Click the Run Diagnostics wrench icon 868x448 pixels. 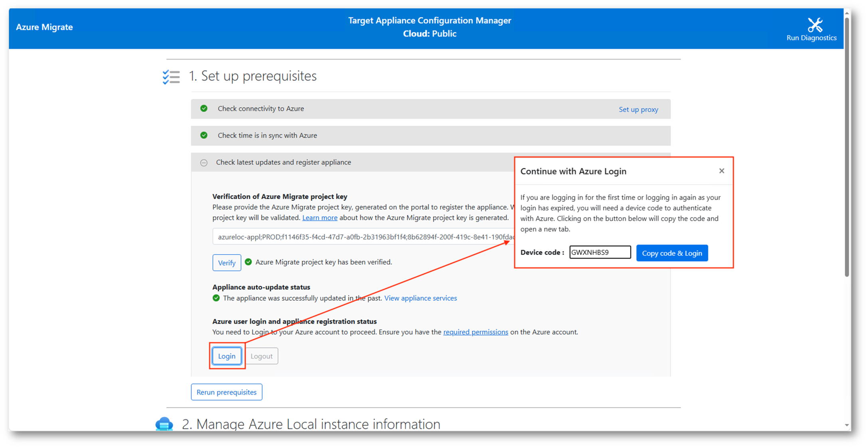point(815,25)
